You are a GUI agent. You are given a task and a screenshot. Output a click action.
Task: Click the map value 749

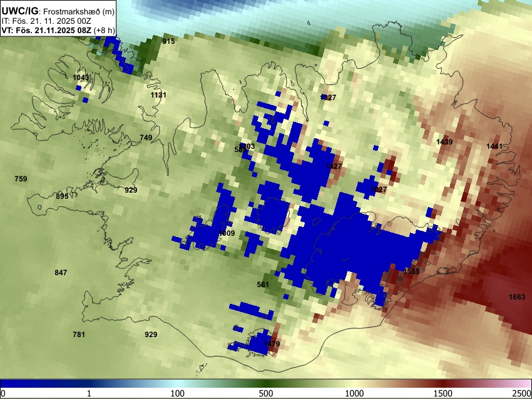[146, 138]
